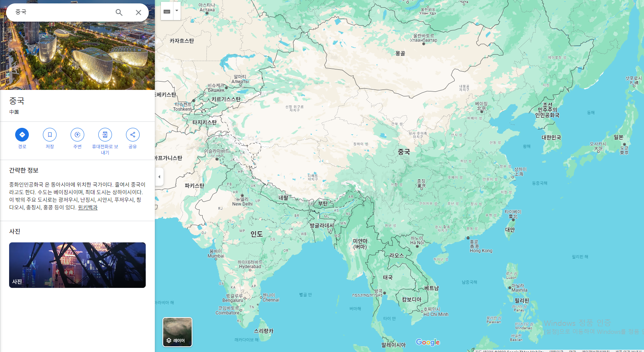Screen dimensions: 644x352
Task: Open the 사진 photo thumbnail
Action: click(77, 265)
